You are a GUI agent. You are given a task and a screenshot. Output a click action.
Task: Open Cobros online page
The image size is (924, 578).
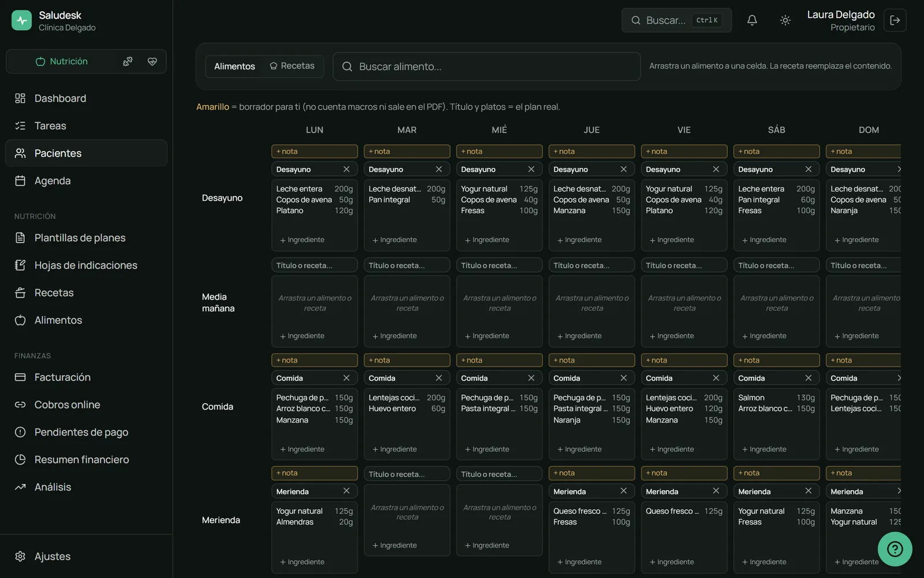pos(86,405)
